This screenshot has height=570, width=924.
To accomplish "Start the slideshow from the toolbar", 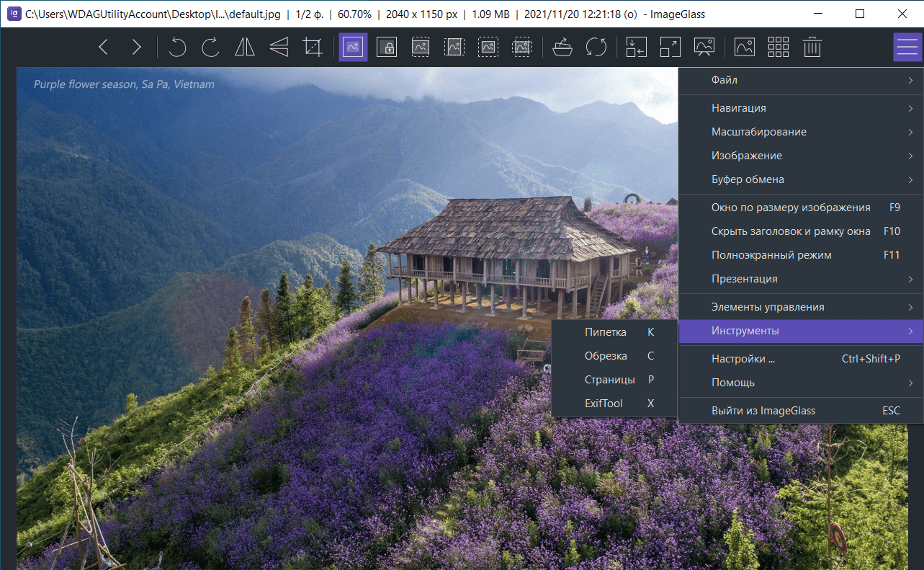I will coord(704,48).
